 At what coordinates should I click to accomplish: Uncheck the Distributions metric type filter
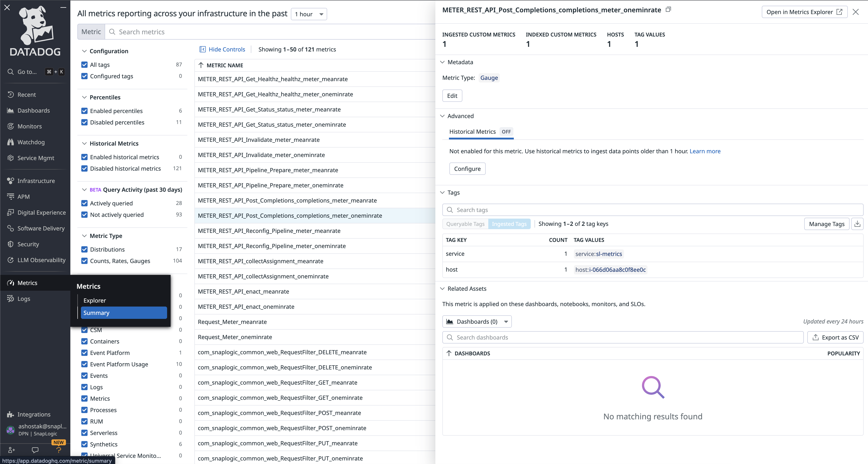point(84,249)
